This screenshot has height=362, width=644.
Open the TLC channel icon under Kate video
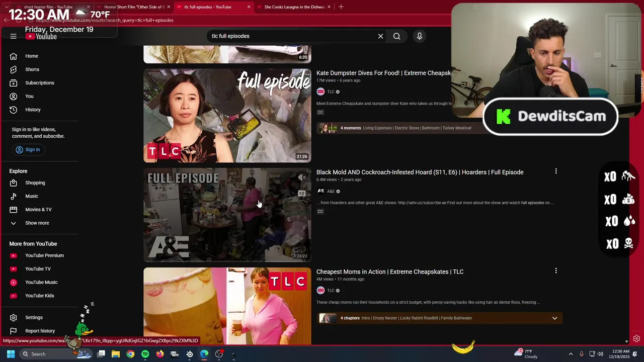[320, 92]
